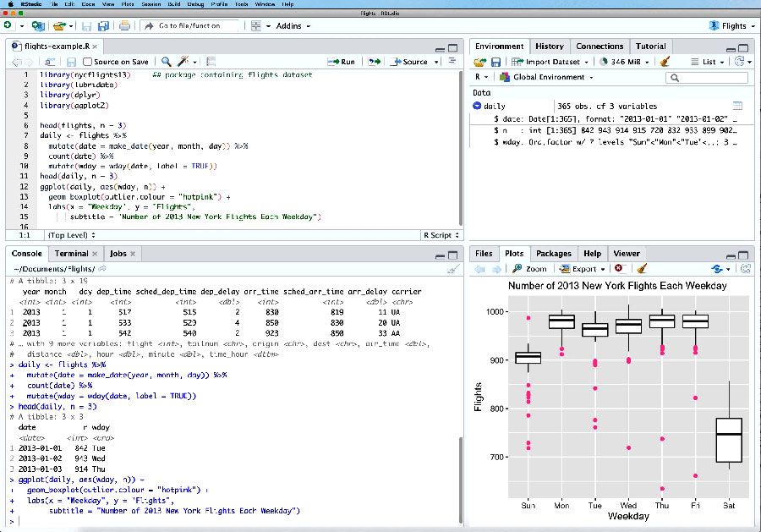Open the daily data frame in the grid viewer
The height and width of the screenshot is (532, 761).
coord(737,107)
